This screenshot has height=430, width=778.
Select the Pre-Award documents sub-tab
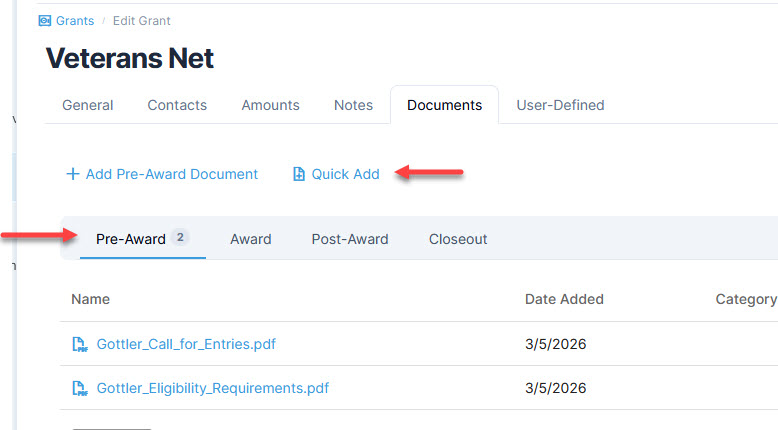(x=131, y=239)
